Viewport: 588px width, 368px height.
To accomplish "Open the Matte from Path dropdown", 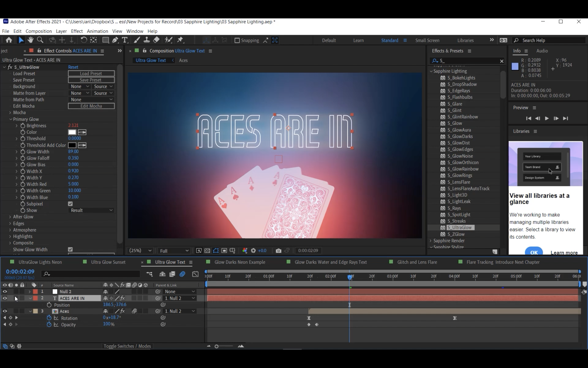I will tap(91, 100).
